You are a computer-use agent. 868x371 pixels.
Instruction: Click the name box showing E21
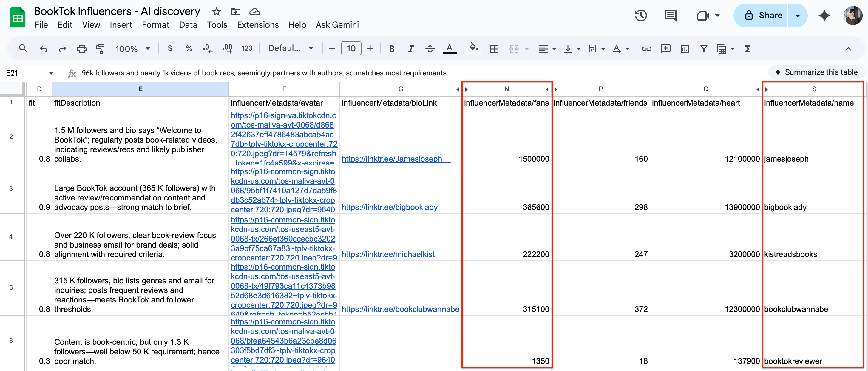click(x=20, y=72)
